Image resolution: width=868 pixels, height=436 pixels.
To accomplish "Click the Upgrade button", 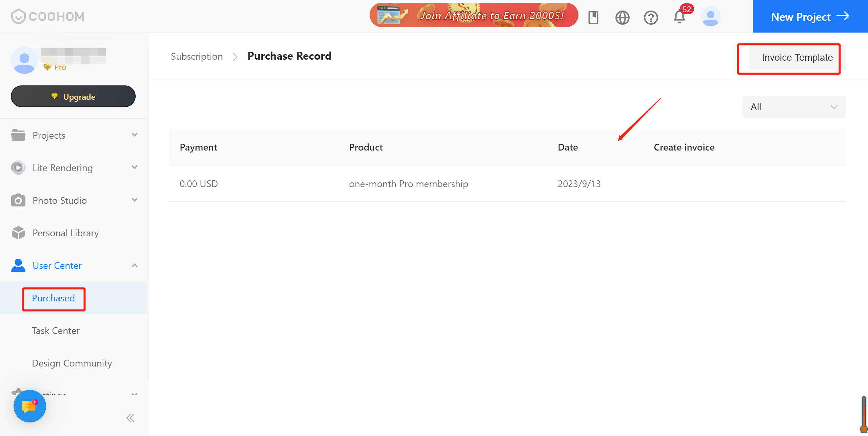I will click(73, 97).
